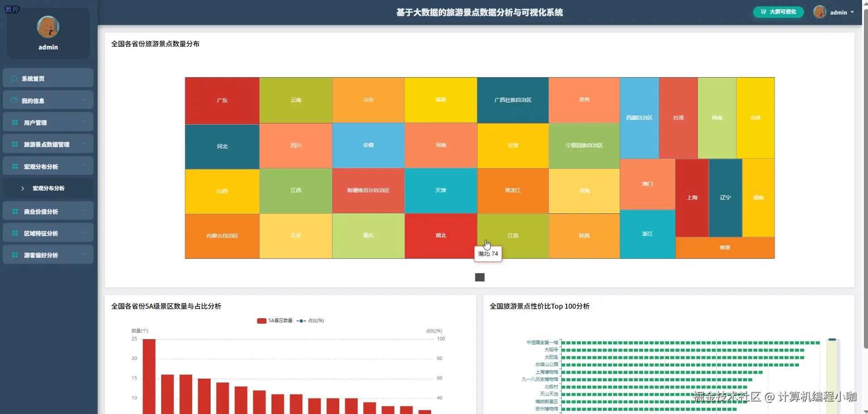Click the 香港 treemap block
Screen dimensions: 868x414
725,248
